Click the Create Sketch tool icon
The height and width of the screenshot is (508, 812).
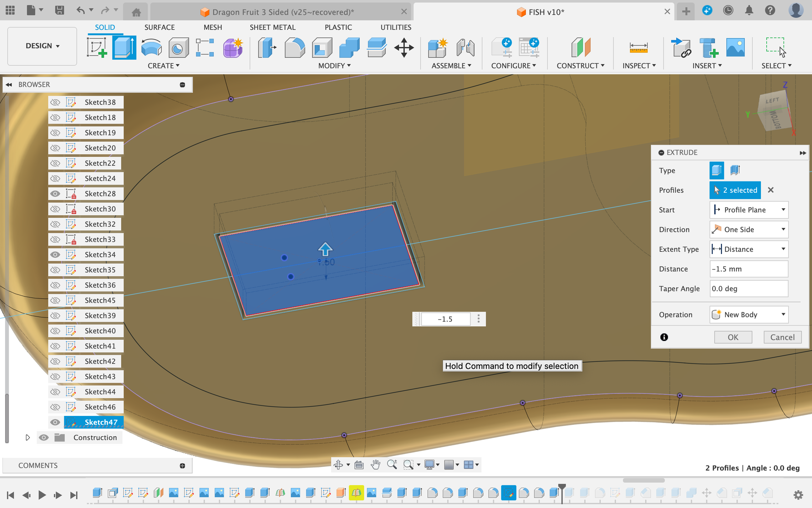click(x=97, y=47)
